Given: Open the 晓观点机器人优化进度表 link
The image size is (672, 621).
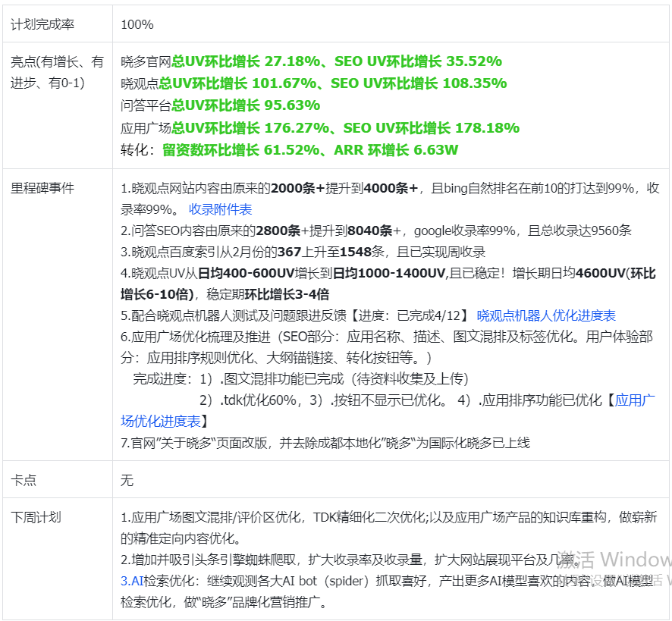Looking at the screenshot, I should click(546, 315).
